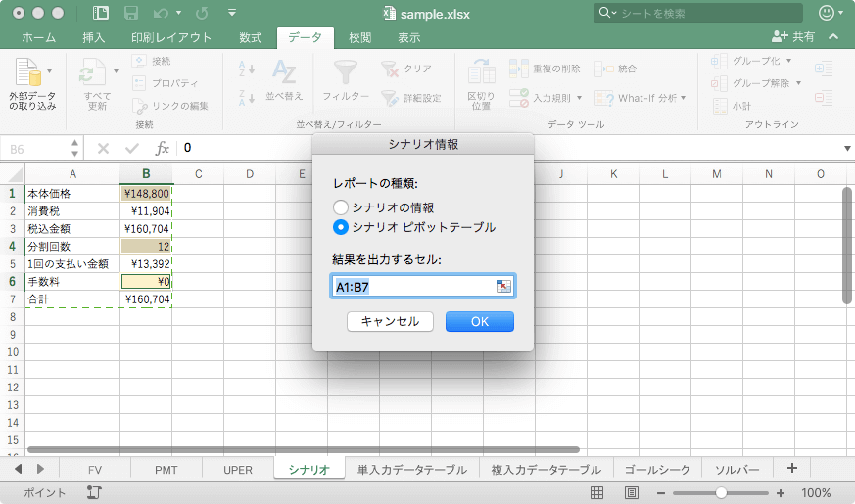This screenshot has width=855, height=504.
Task: Open the custom Sort dialog icon
Action: pyautogui.click(x=284, y=72)
